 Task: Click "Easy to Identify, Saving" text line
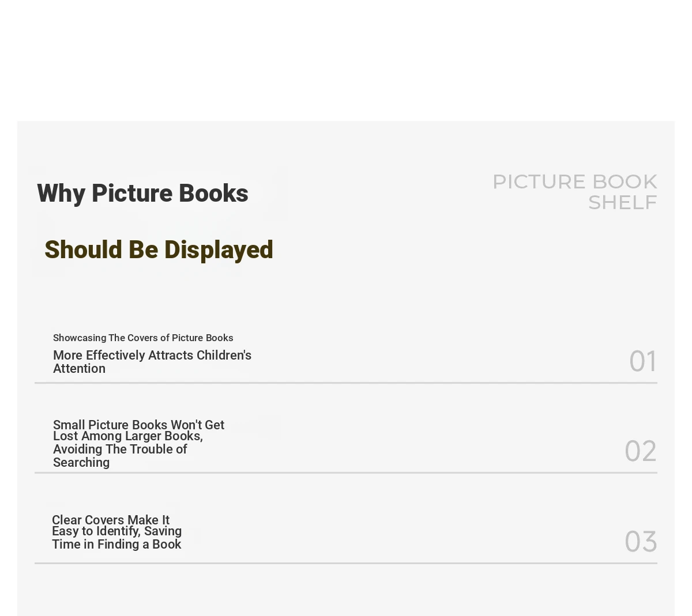117,531
